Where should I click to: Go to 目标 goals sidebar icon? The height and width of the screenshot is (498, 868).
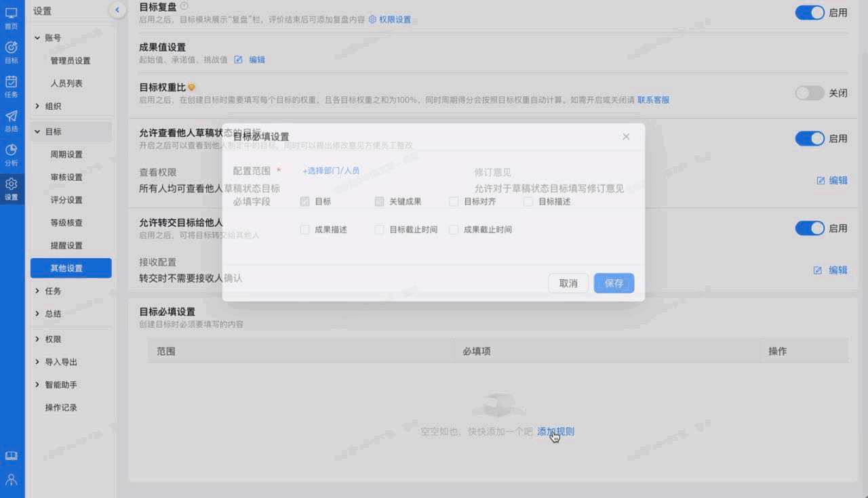tap(12, 51)
